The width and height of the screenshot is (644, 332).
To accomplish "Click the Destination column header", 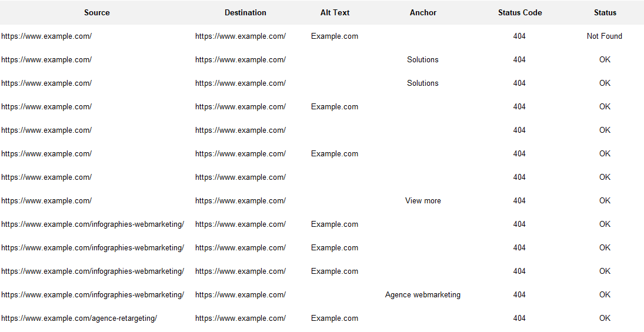I will click(x=245, y=13).
